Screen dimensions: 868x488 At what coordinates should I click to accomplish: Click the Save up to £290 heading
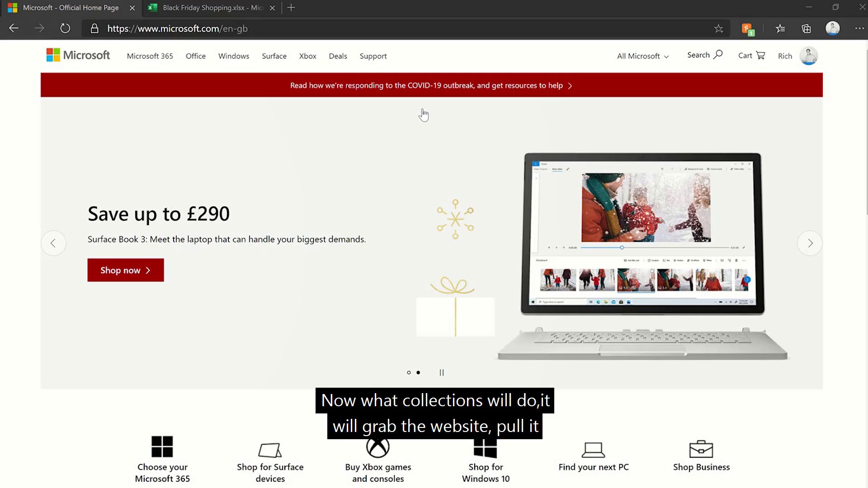[x=159, y=214]
